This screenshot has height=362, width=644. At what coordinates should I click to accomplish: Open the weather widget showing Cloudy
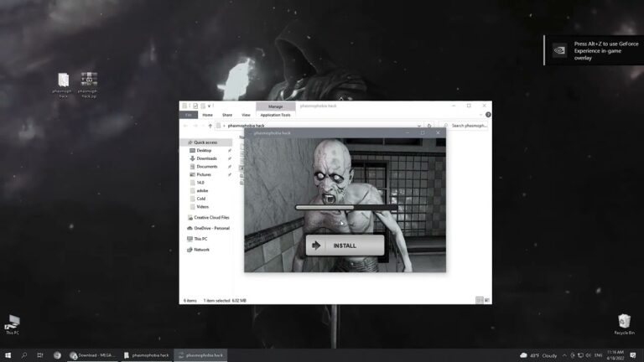tap(538, 355)
